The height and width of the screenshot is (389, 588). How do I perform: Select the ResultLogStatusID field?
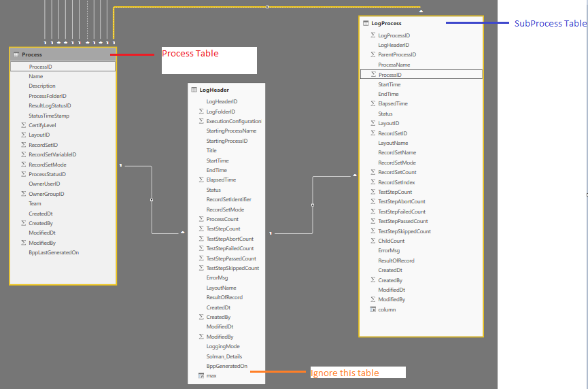click(50, 106)
